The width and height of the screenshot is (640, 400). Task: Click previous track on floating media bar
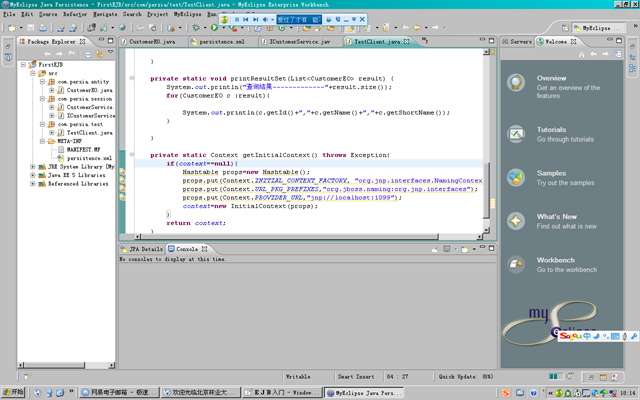tap(246, 19)
